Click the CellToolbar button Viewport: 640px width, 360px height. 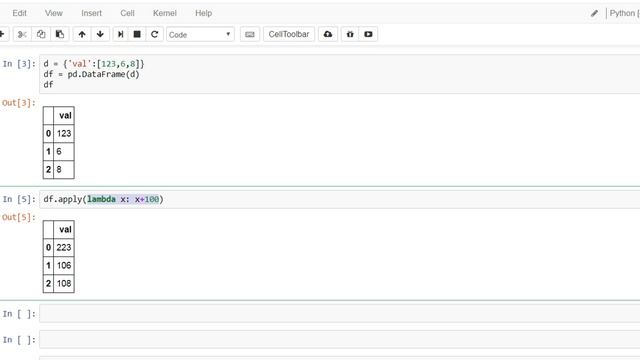[x=289, y=34]
